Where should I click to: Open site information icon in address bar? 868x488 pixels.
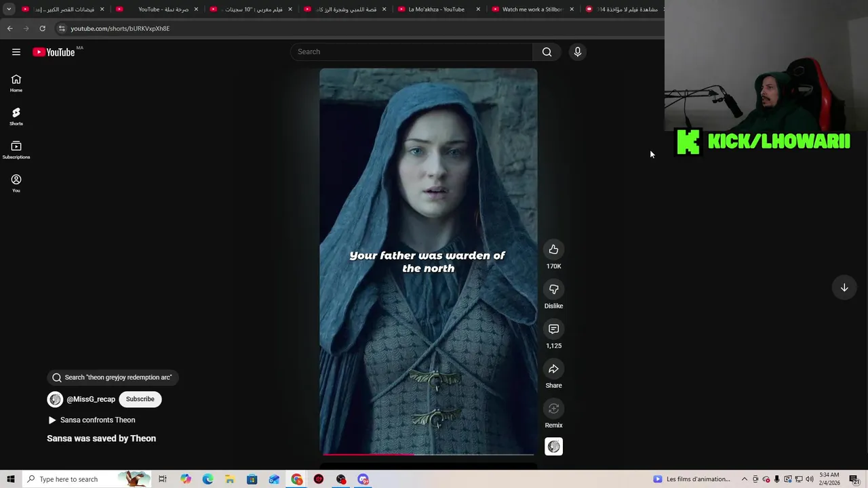[x=62, y=28]
